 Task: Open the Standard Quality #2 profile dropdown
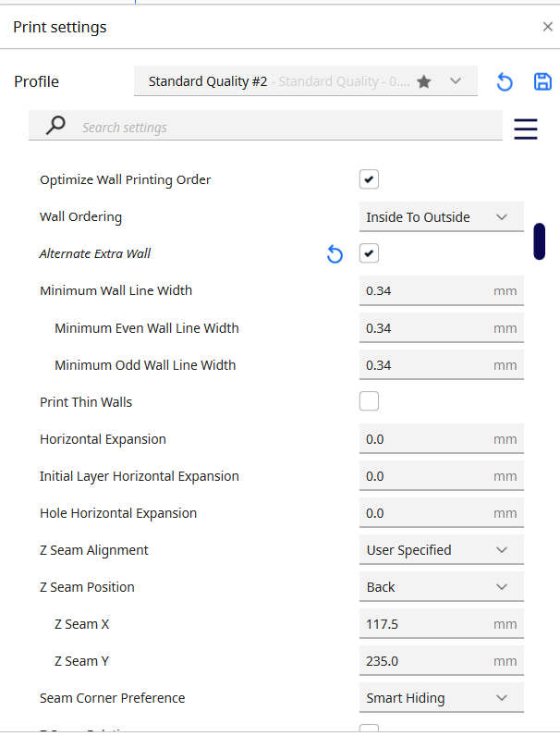[x=305, y=81]
